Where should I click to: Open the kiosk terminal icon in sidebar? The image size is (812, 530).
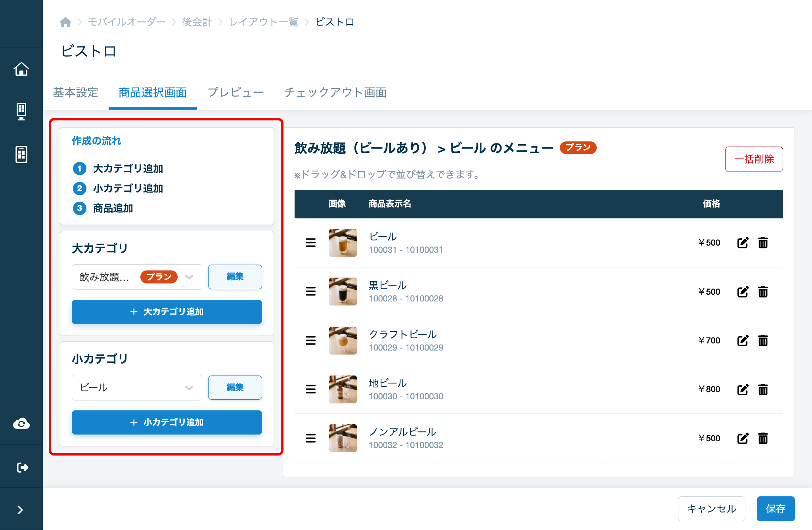[21, 112]
